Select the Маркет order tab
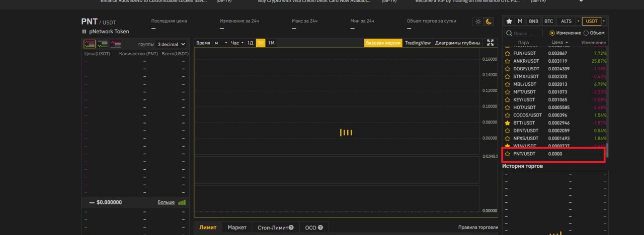The image size is (644, 235). (x=237, y=227)
